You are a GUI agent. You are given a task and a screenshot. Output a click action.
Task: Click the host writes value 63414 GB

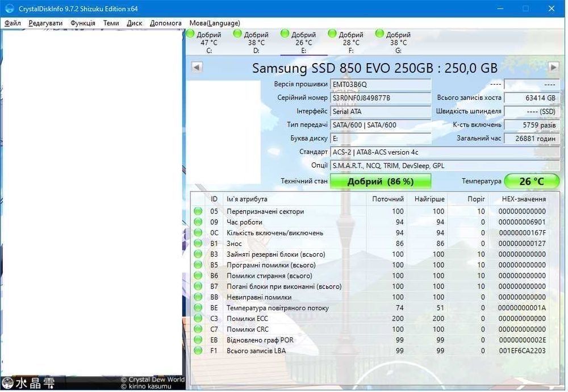pyautogui.click(x=532, y=98)
